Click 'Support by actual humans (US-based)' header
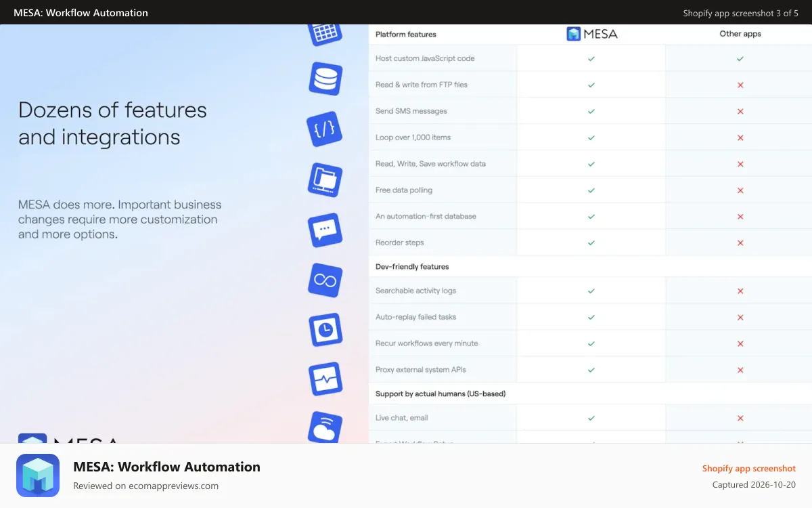Viewport: 812px width, 508px height. pyautogui.click(x=441, y=394)
